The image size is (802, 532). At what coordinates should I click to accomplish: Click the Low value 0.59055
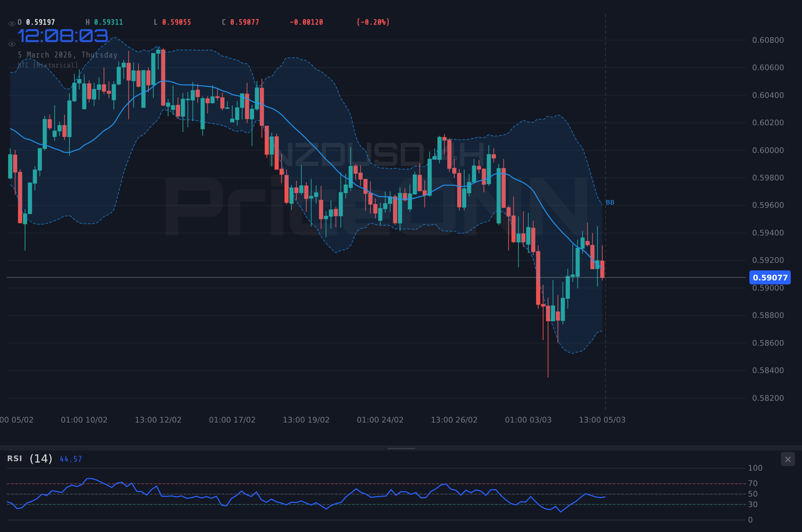click(x=176, y=22)
